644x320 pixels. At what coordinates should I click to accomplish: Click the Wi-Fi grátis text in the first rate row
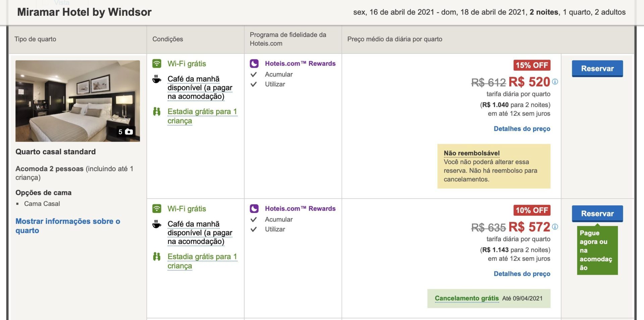pos(187,64)
